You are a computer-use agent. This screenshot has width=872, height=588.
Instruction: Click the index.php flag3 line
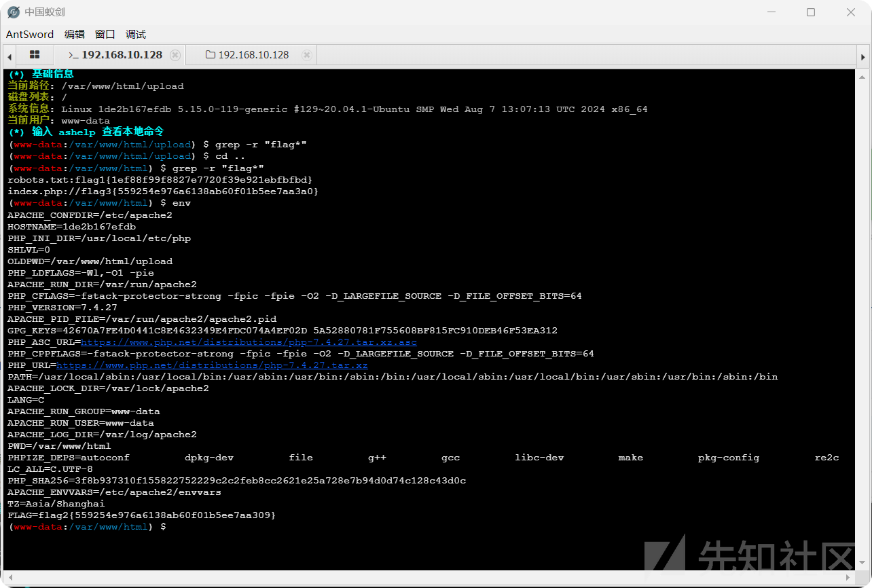163,191
